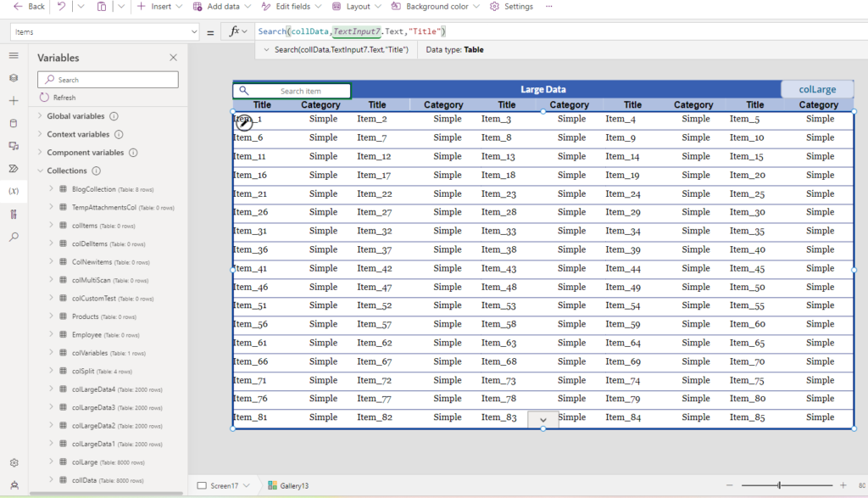Expand the colData collection
The width and height of the screenshot is (868, 498).
click(51, 479)
